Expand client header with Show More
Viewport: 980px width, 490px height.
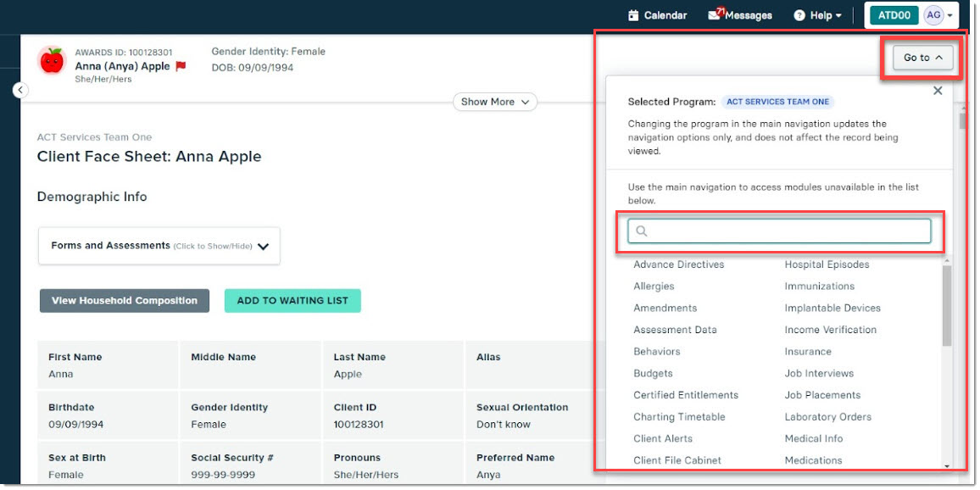point(495,102)
